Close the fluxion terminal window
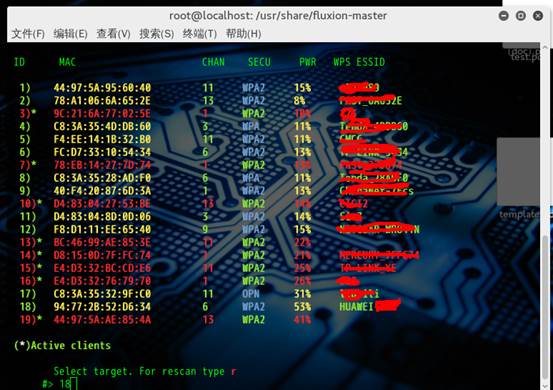Screen dimensions: 553x390 pos(538,16)
